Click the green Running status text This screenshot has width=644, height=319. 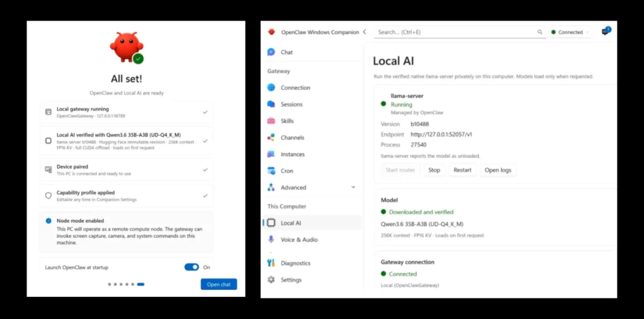pos(401,104)
